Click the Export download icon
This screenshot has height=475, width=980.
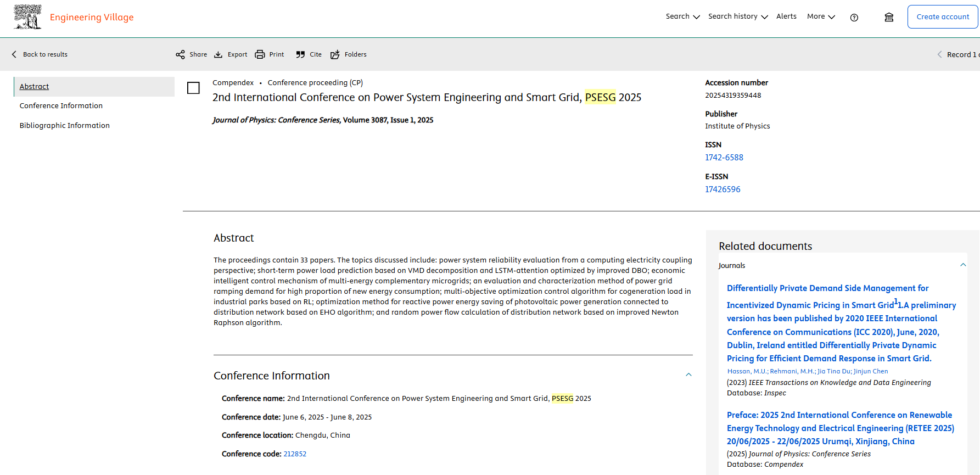tap(219, 54)
